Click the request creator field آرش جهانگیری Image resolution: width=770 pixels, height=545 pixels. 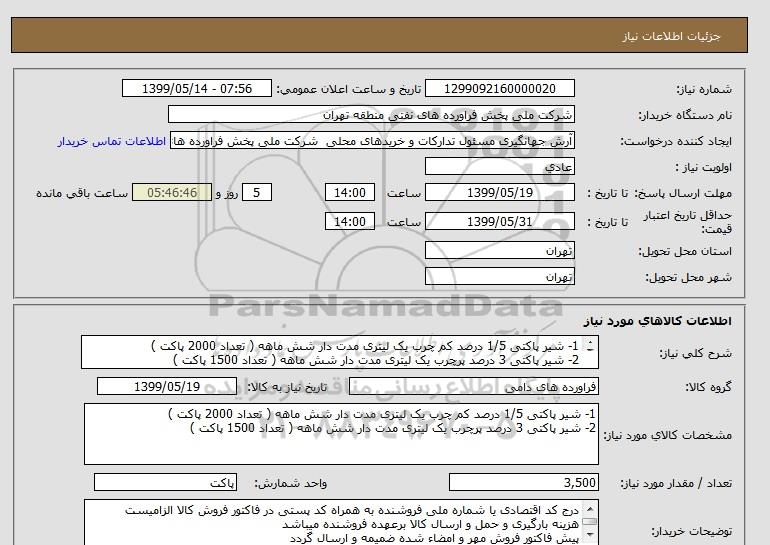click(372, 141)
